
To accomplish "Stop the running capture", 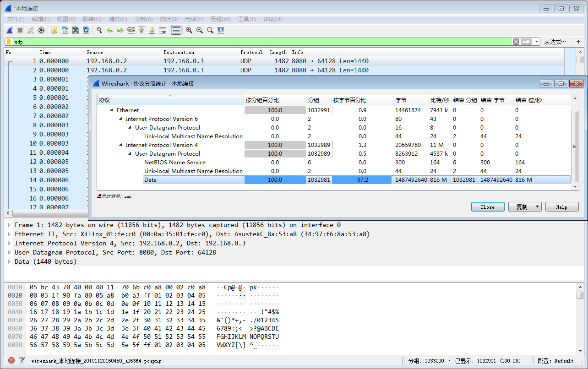I will tap(20, 30).
